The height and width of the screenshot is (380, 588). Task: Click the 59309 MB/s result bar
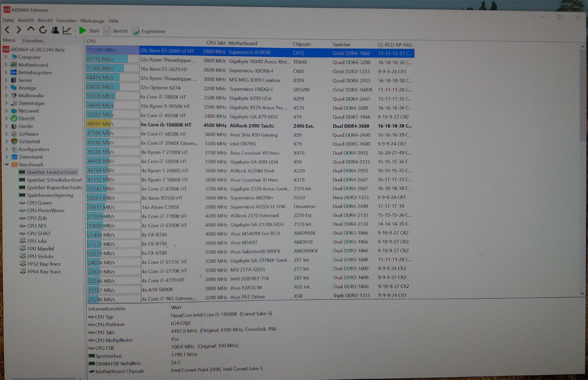point(113,96)
